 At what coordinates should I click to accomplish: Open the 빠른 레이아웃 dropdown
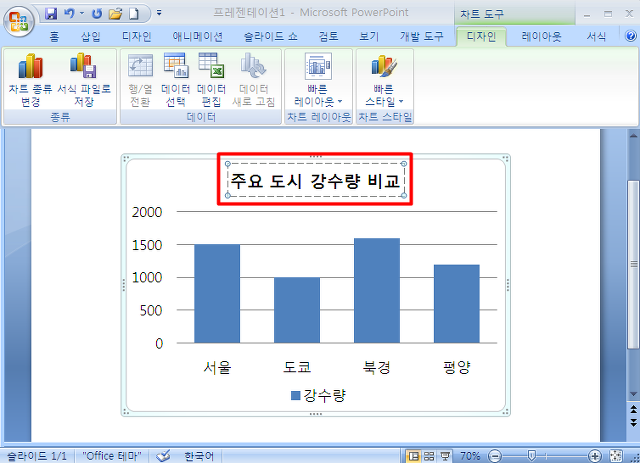318,80
